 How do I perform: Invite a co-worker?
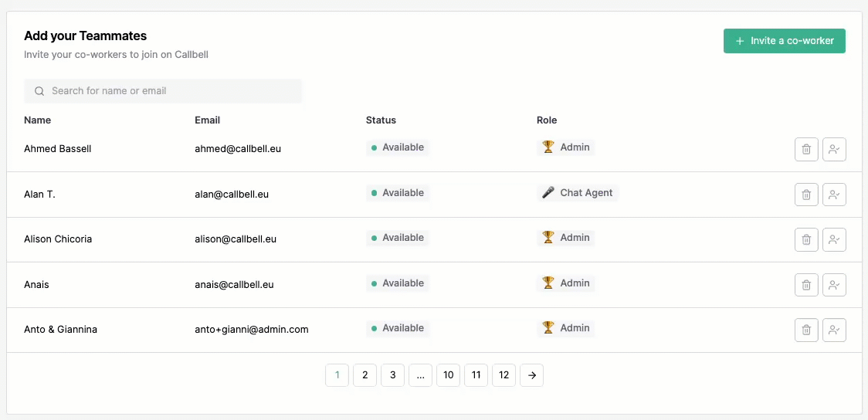(785, 41)
